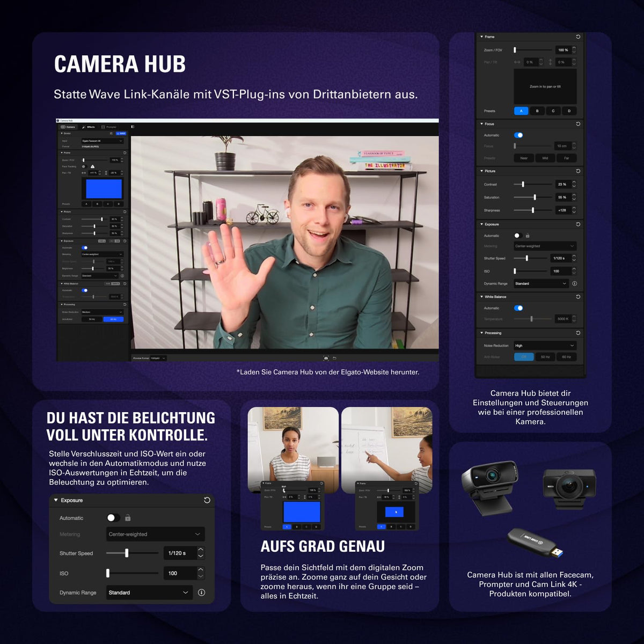The image size is (644, 644).
Task: Reset Exposure settings in the panel containing Focus
Action: click(x=578, y=224)
